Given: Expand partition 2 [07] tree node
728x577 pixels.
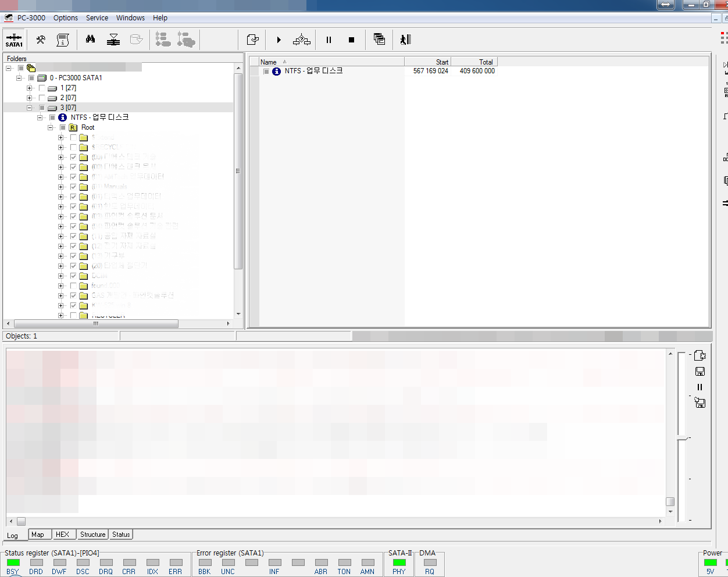Looking at the screenshot, I should coord(29,98).
